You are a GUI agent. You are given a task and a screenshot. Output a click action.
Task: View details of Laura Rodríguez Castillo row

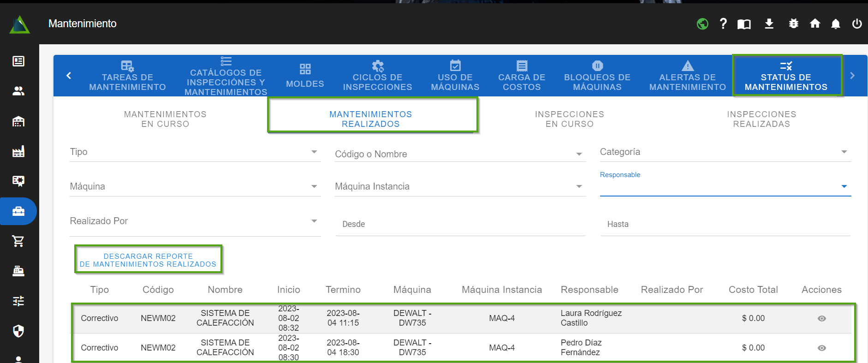[821, 319]
